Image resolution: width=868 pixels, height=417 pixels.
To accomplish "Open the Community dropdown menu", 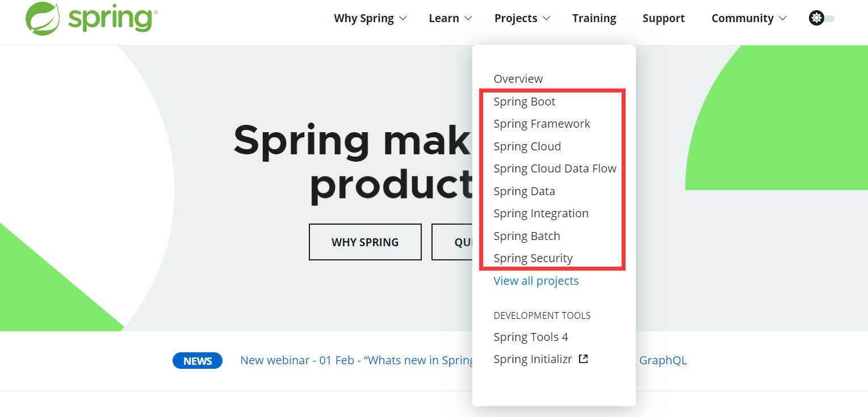I will point(749,18).
